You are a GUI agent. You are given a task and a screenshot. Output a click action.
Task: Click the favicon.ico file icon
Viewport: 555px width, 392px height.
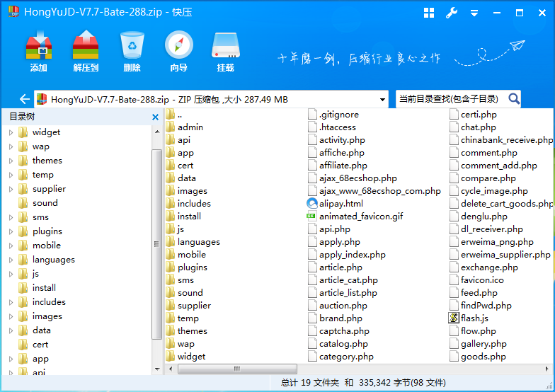[x=454, y=280]
